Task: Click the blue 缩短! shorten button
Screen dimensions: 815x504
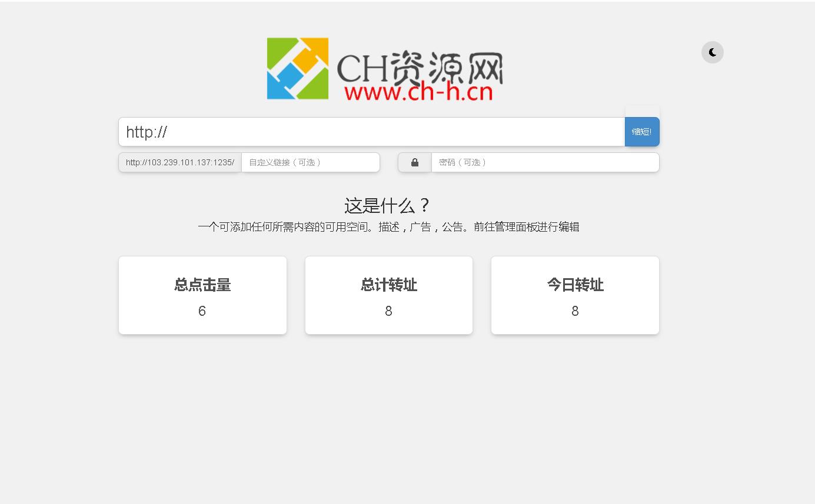Action: pyautogui.click(x=642, y=132)
